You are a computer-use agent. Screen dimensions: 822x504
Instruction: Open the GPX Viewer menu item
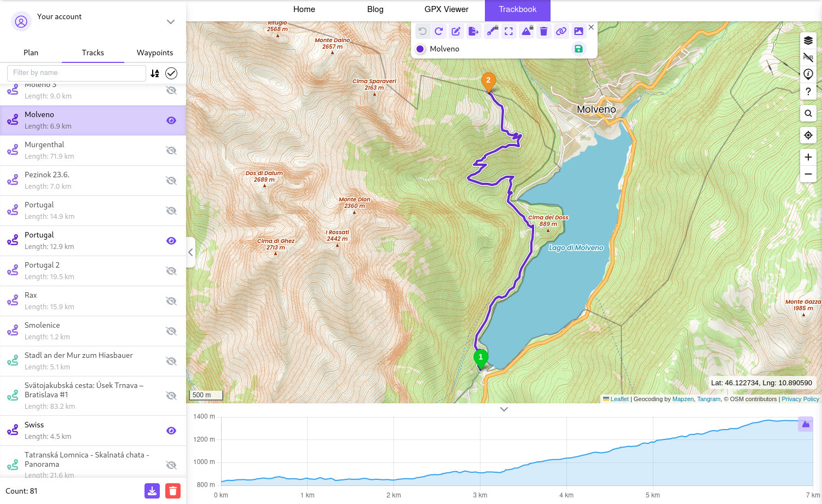pyautogui.click(x=446, y=9)
